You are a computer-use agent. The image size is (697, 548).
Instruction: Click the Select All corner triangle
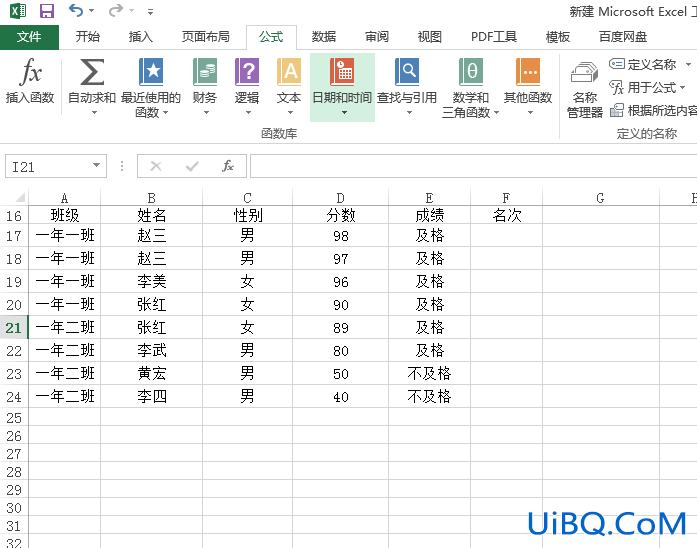click(x=20, y=197)
